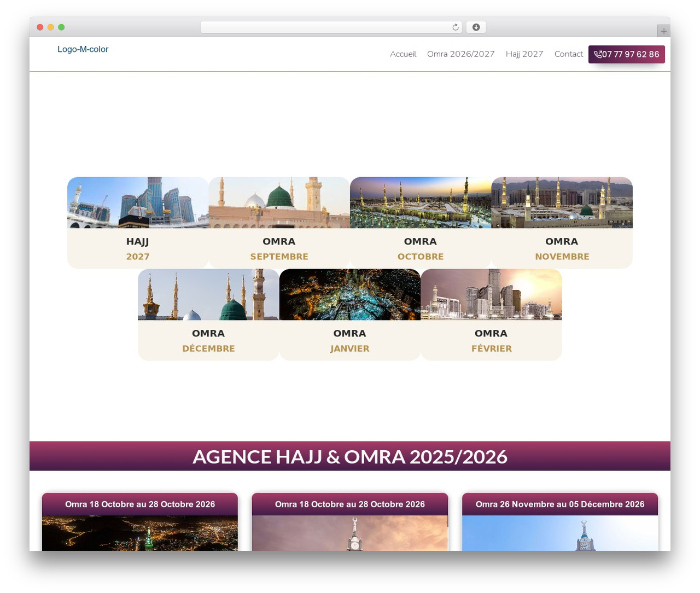
Task: Open the Omra Février card image
Action: click(491, 294)
